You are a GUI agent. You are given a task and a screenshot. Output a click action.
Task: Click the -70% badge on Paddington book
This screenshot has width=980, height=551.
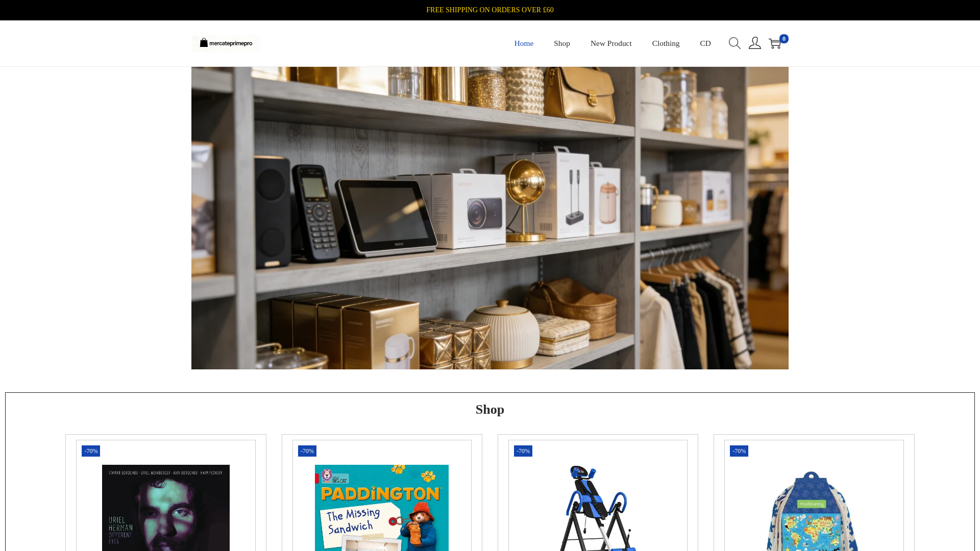pos(307,451)
